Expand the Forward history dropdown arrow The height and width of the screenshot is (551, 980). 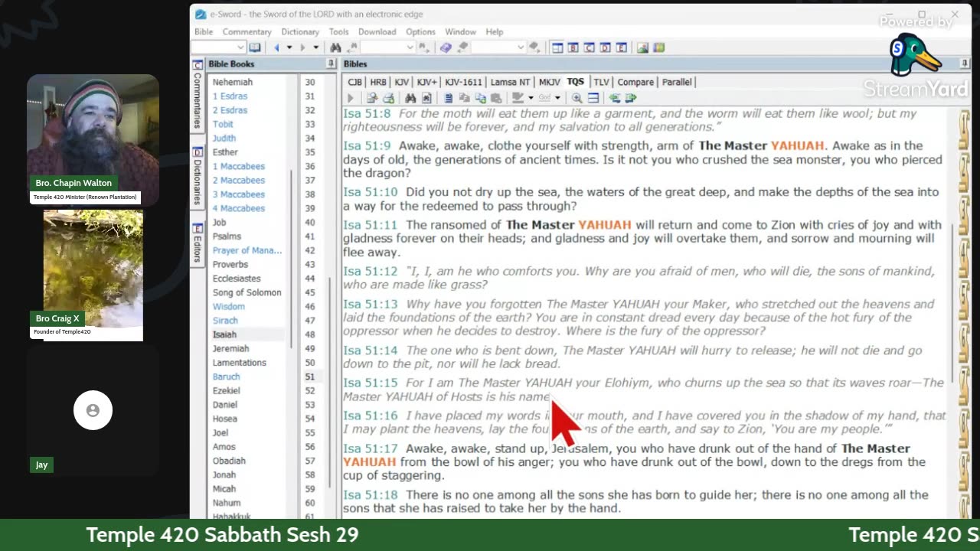click(x=315, y=47)
